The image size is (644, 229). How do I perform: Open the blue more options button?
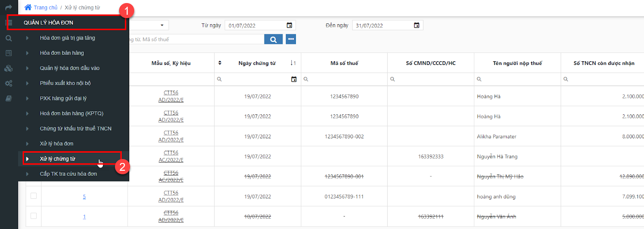(x=291, y=39)
